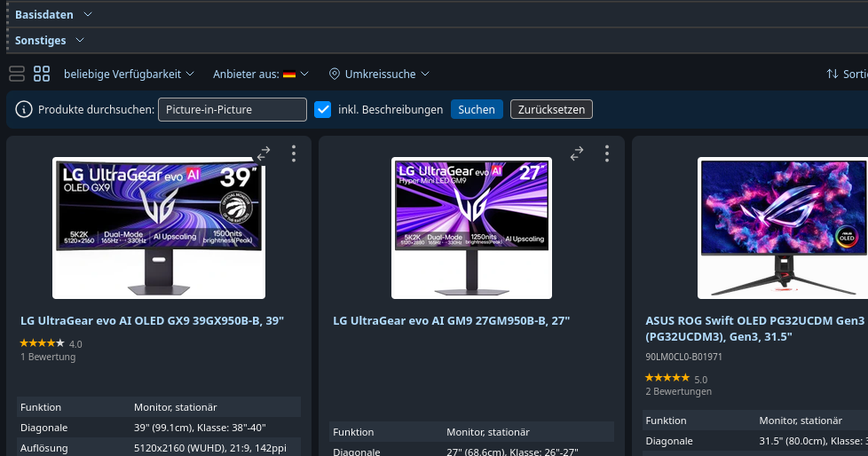The width and height of the screenshot is (868, 456).
Task: Click the 39" (99.1cm) diagonal value
Action: click(x=200, y=428)
